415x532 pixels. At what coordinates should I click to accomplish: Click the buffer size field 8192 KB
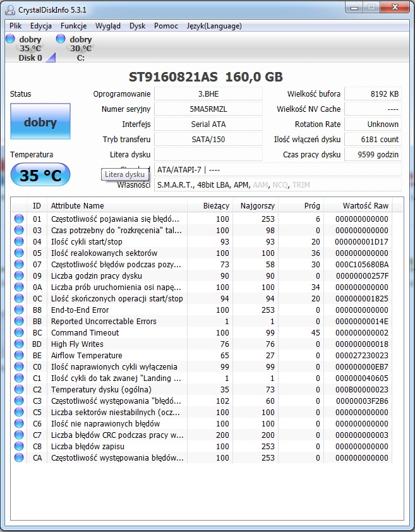[x=373, y=94]
